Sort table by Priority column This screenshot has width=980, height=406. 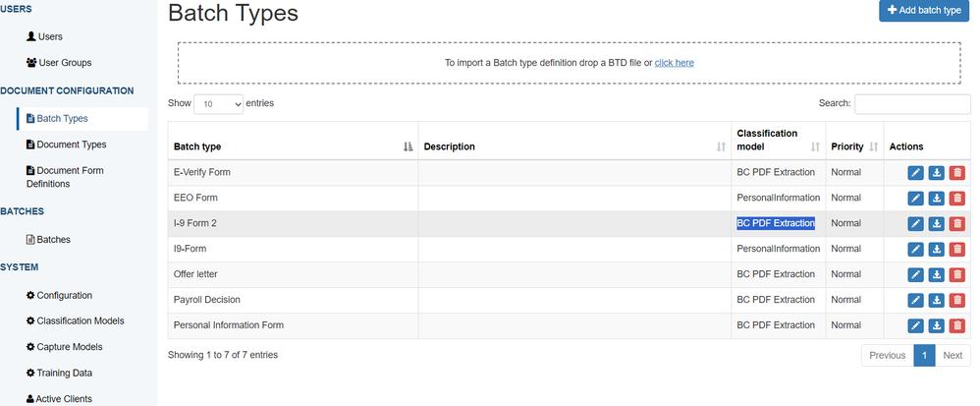[x=873, y=146]
